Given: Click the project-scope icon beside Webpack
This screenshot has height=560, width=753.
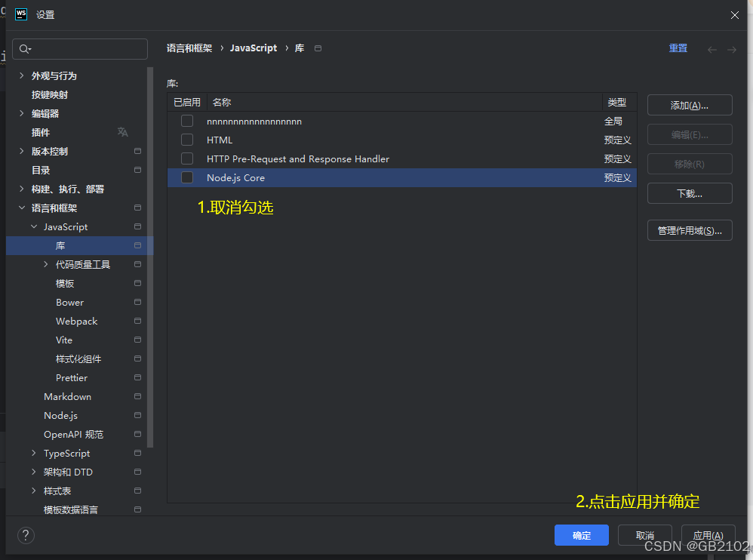Looking at the screenshot, I should [x=138, y=321].
